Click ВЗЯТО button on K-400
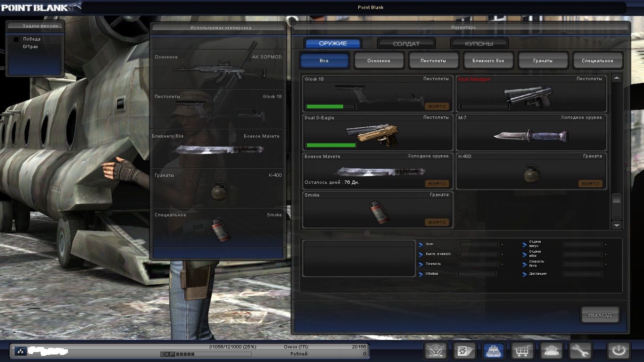 pyautogui.click(x=590, y=184)
